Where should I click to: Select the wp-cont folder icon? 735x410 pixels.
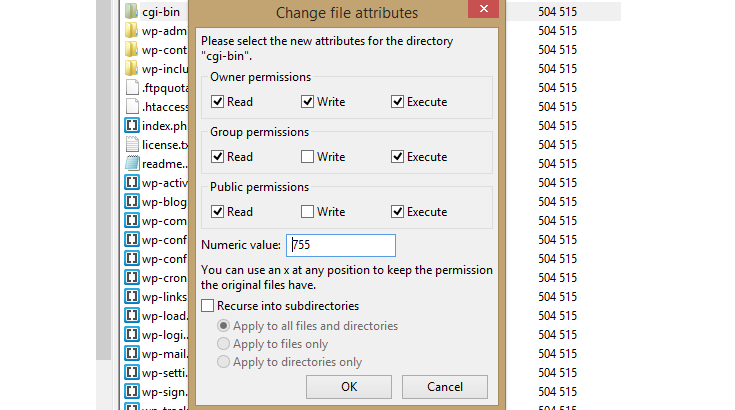coord(131,50)
